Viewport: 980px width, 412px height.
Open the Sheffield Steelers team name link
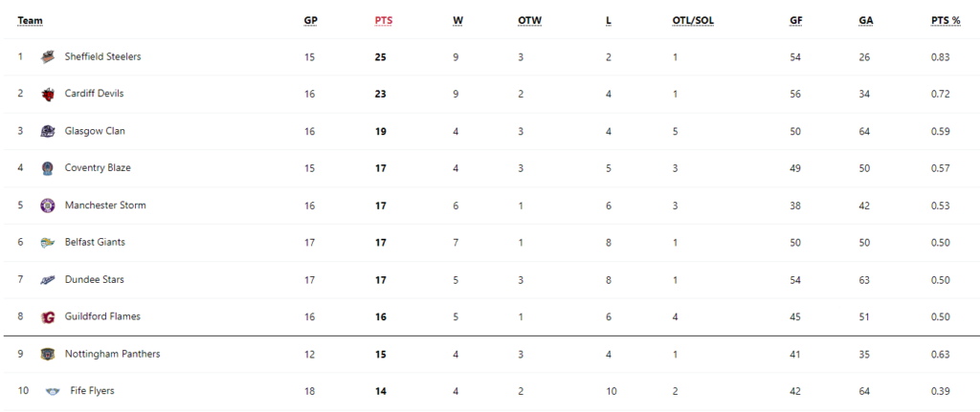[103, 56]
